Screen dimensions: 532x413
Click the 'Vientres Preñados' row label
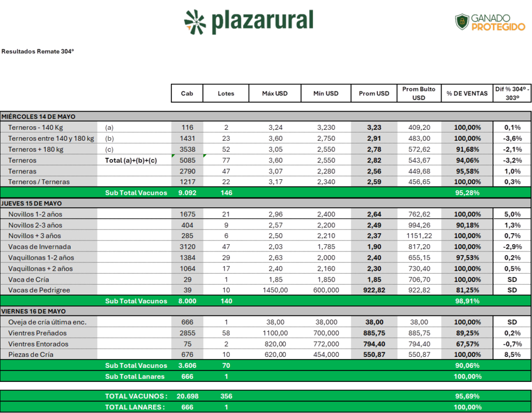[x=37, y=333]
